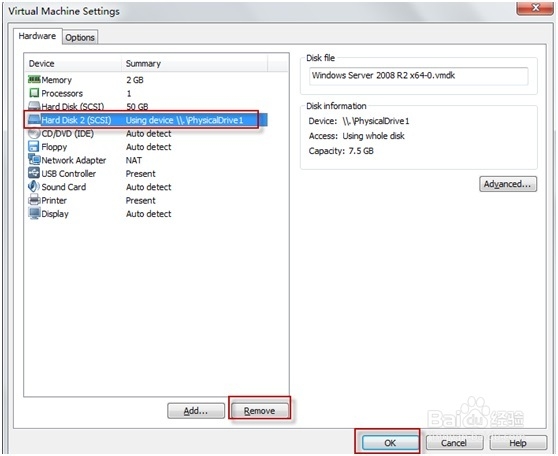Close the Virtual Machine Settings window

click(535, 8)
